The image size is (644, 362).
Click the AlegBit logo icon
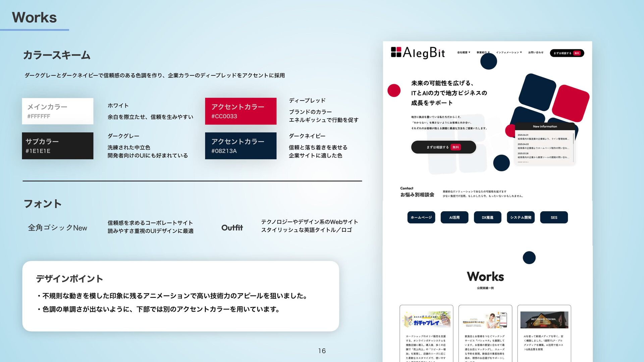[396, 52]
